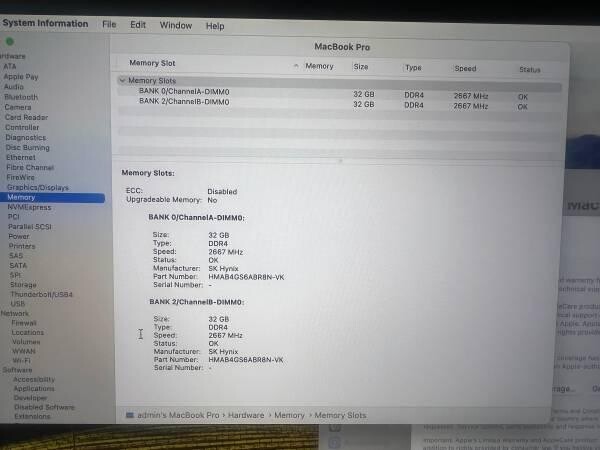This screenshot has width=600, height=450.
Task: Click Memory in the path bar
Action: 289,415
